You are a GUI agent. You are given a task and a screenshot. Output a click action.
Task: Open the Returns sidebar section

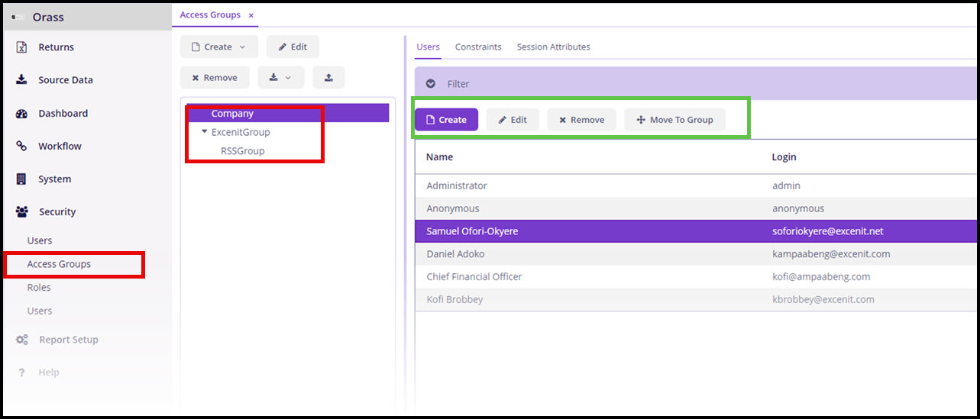tap(56, 47)
